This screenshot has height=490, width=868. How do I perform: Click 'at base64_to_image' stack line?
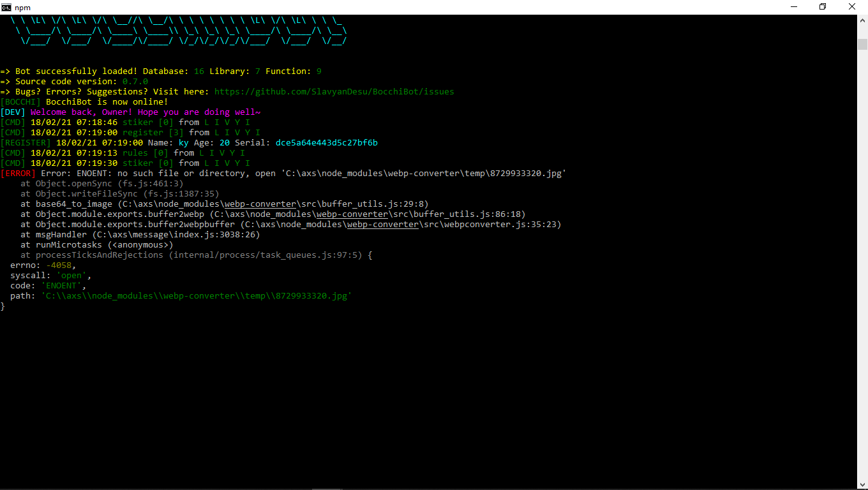[x=225, y=204]
